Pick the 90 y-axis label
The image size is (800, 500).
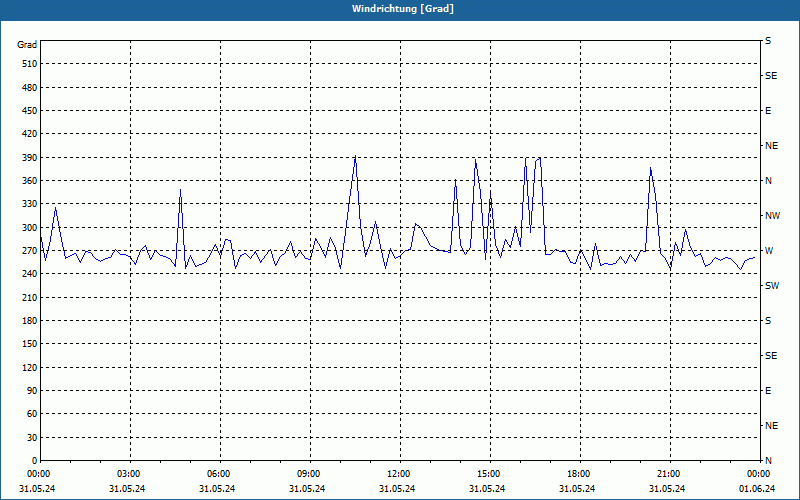coord(32,391)
